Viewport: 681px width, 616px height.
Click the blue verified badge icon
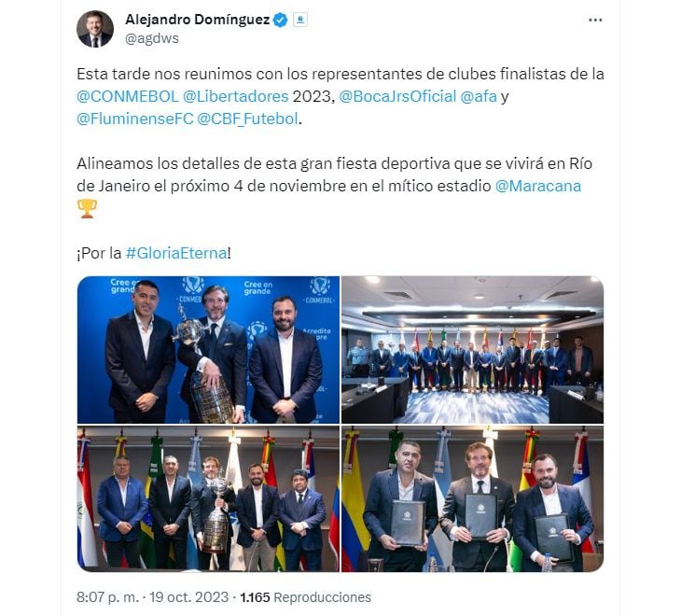(281, 20)
